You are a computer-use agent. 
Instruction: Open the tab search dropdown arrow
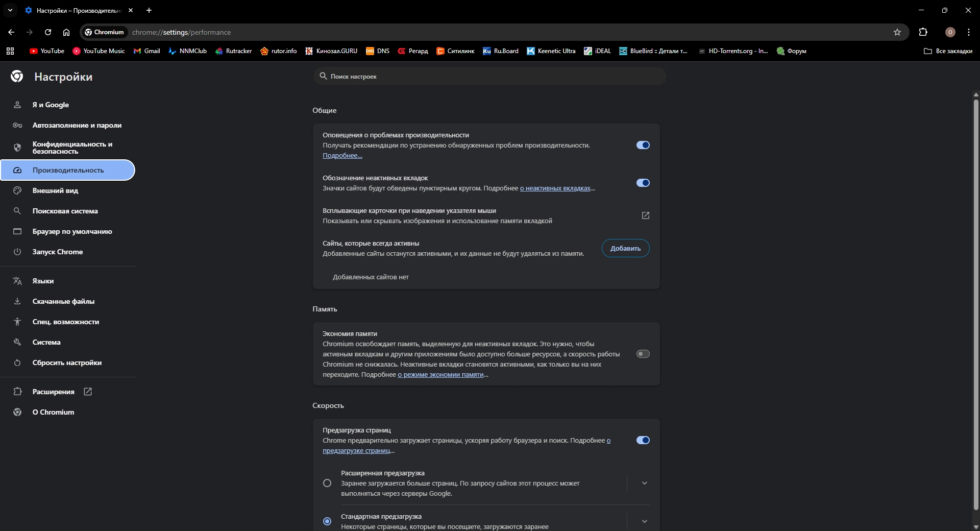tap(10, 10)
